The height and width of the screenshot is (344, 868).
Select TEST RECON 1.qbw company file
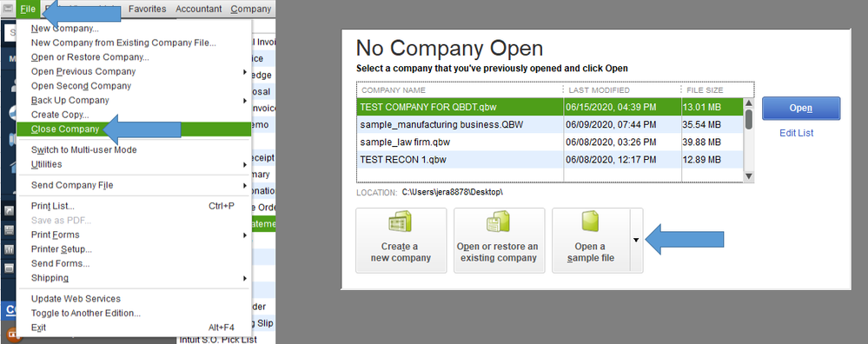click(549, 160)
